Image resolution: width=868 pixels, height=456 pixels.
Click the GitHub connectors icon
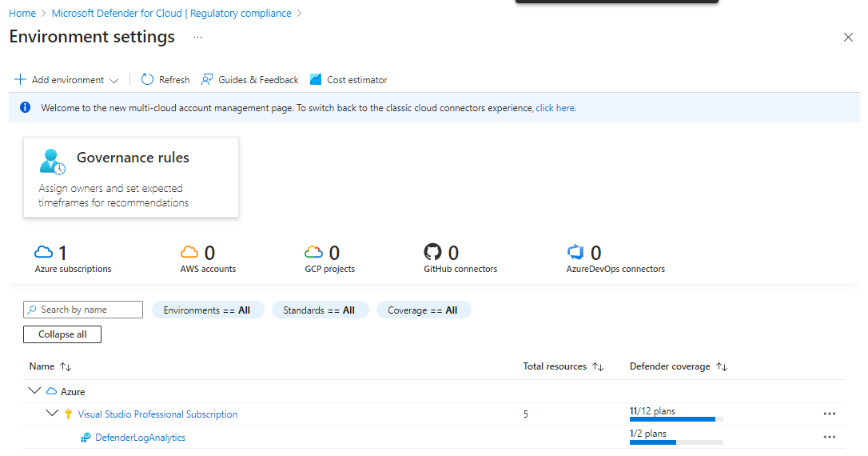click(432, 253)
